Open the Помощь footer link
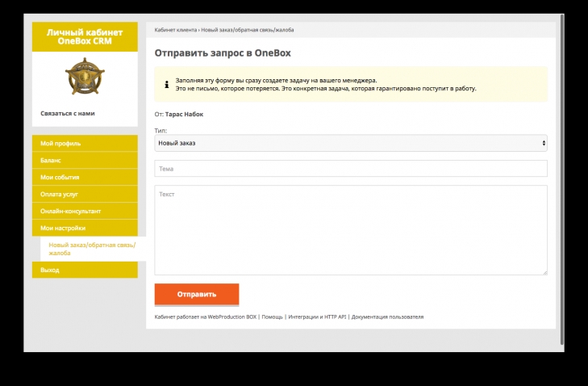 (x=272, y=317)
